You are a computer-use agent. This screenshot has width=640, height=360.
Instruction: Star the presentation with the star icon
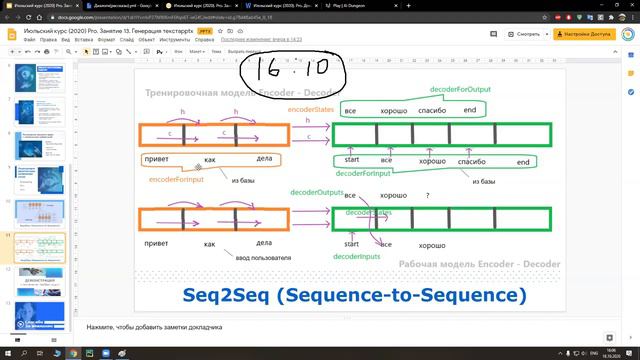(220, 31)
